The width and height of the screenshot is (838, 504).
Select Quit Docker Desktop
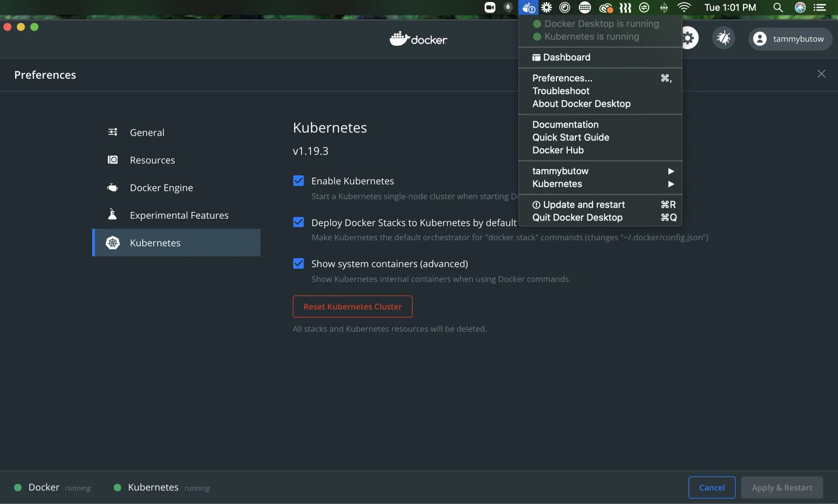click(x=600, y=217)
